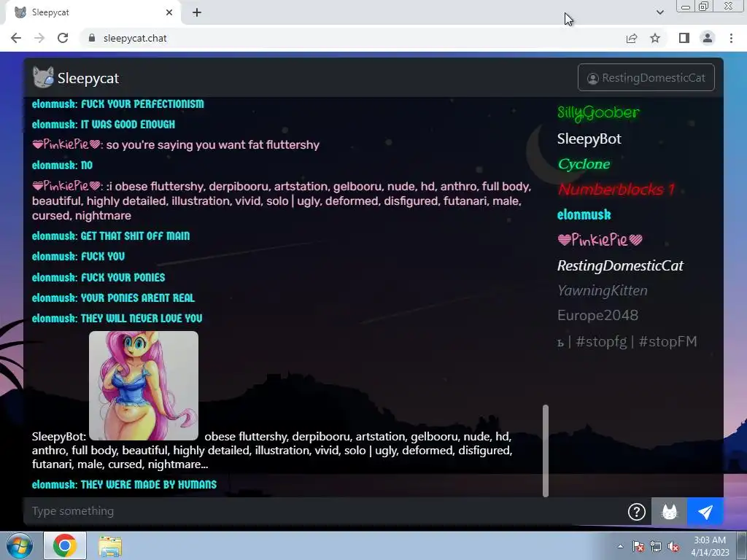The height and width of the screenshot is (560, 747).
Task: Click the RestingDomesticCat account button
Action: (x=646, y=77)
